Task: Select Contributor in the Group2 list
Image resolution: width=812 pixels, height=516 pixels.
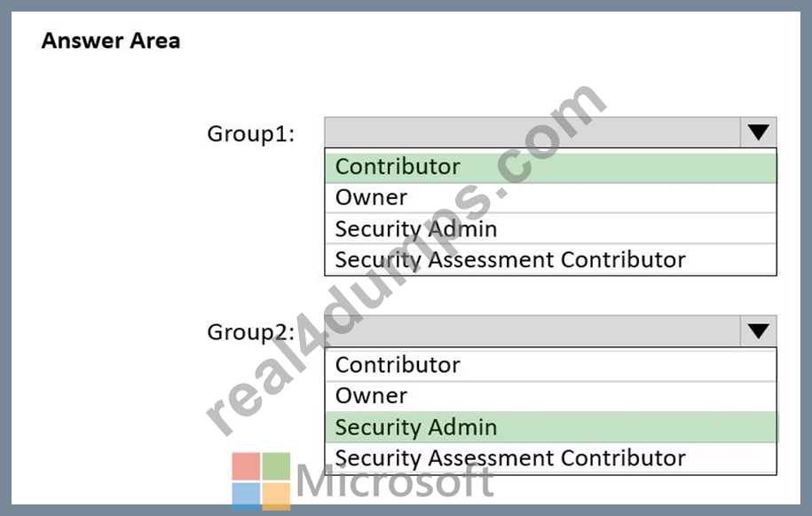Action: [x=551, y=365]
